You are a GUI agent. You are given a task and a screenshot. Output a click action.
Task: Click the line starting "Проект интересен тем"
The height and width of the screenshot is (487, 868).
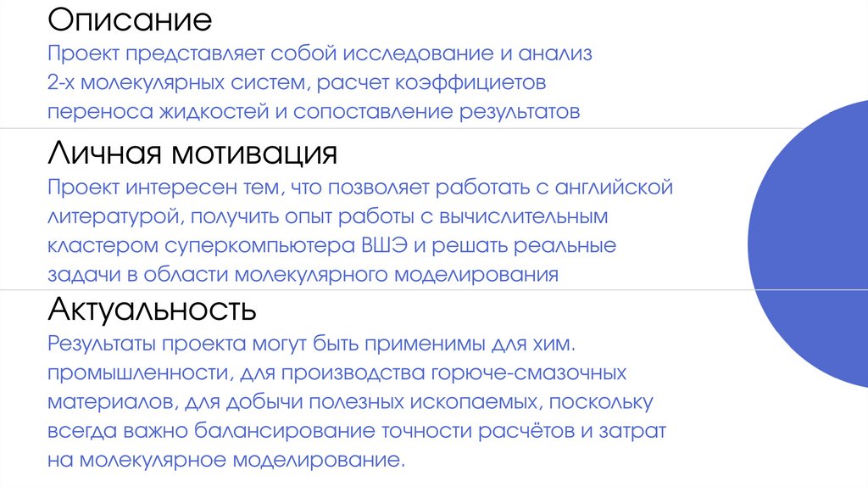coord(360,187)
